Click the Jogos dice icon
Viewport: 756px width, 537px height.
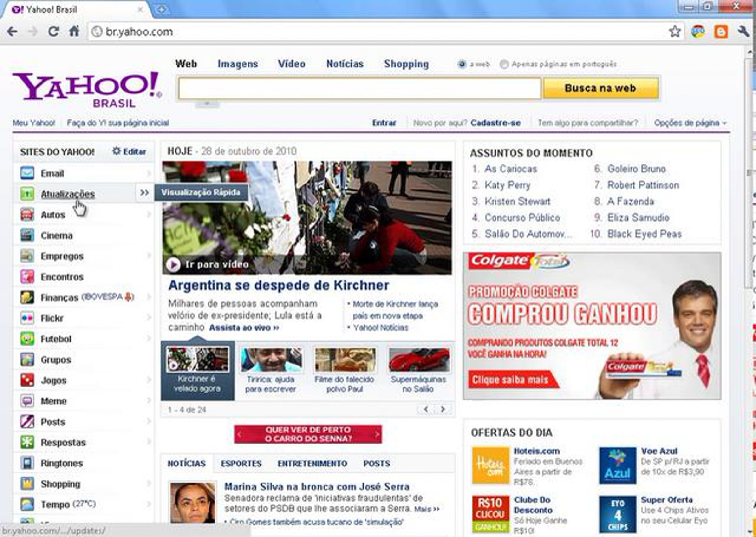click(x=27, y=380)
